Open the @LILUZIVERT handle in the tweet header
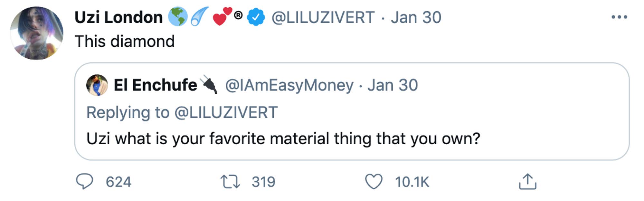The height and width of the screenshot is (201, 644). [x=323, y=17]
